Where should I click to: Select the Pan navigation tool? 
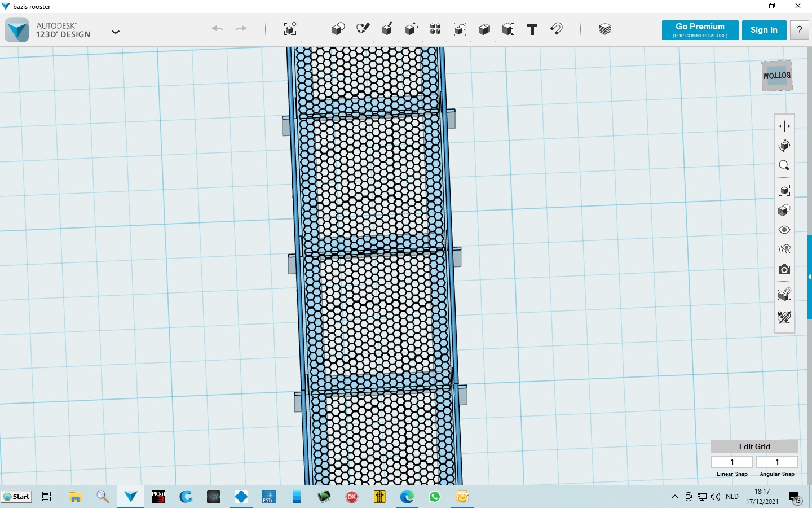click(x=784, y=126)
